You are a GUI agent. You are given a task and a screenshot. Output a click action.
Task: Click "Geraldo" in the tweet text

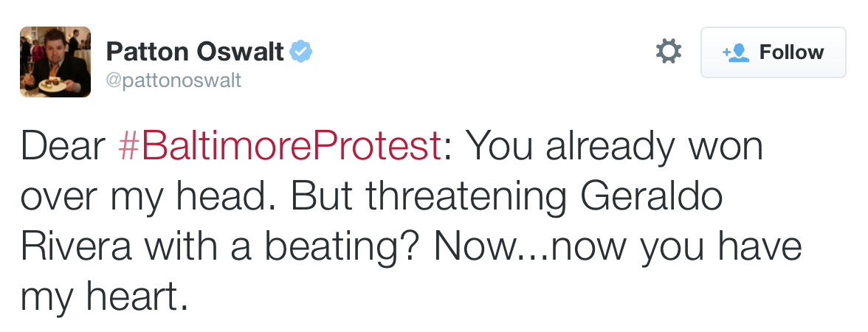(652, 196)
